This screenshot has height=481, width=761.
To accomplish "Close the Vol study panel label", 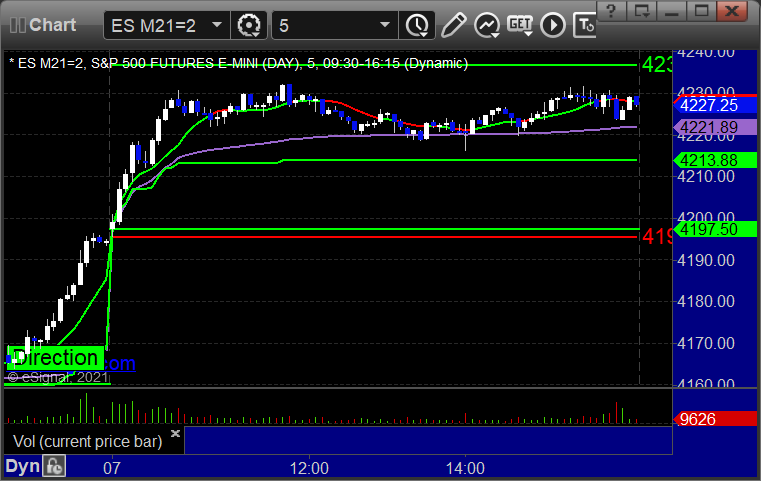I will pyautogui.click(x=175, y=433).
